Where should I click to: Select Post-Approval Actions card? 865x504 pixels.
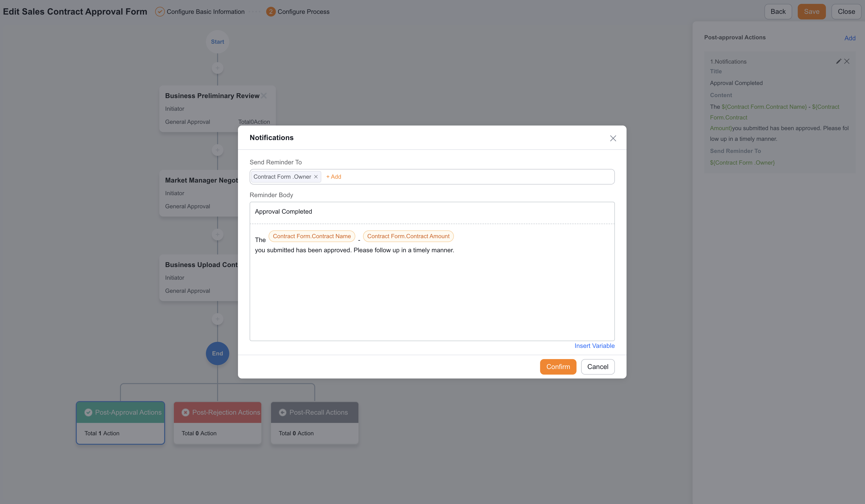(120, 423)
